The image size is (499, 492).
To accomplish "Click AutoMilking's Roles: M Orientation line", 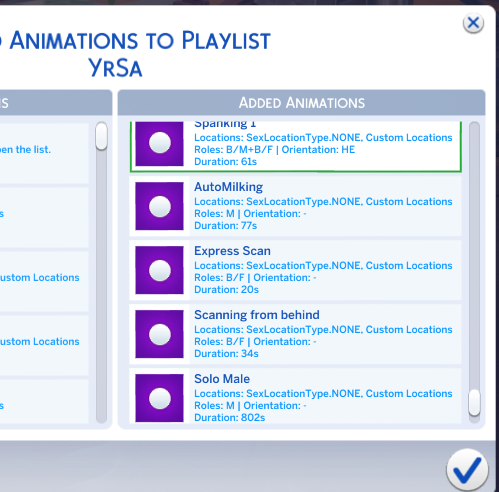I will (x=250, y=214).
